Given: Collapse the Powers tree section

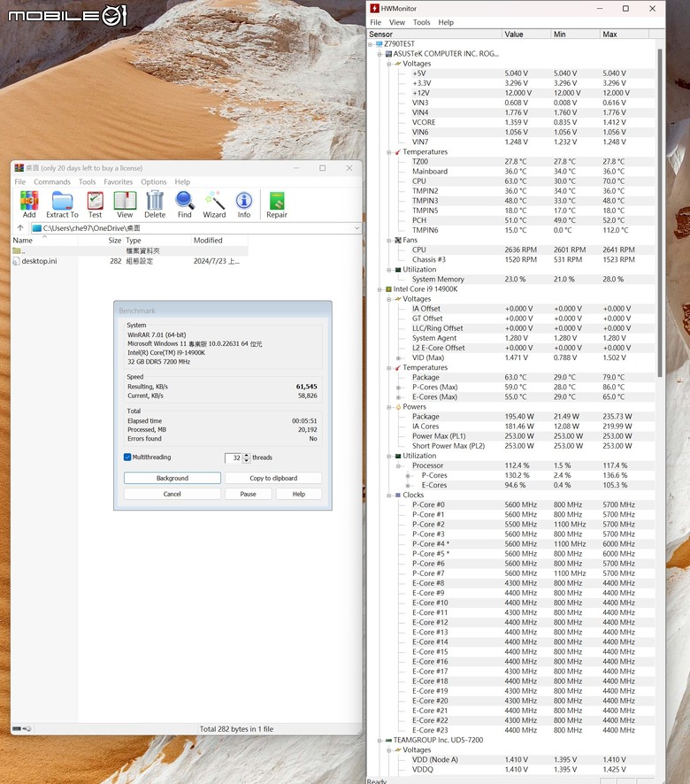Looking at the screenshot, I should pos(389,407).
